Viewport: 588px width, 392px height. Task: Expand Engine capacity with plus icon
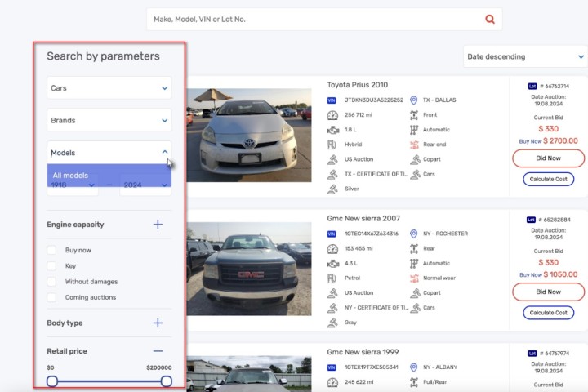[x=158, y=225]
